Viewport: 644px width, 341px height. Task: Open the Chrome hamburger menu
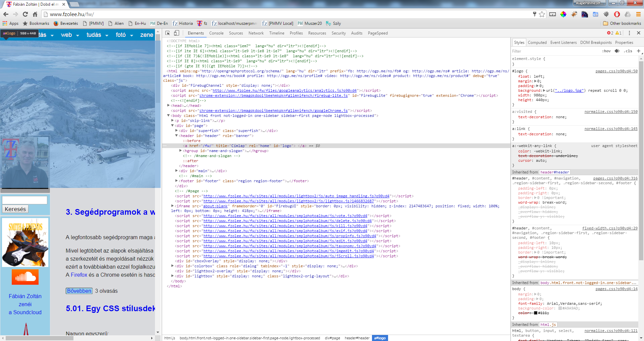pos(638,14)
